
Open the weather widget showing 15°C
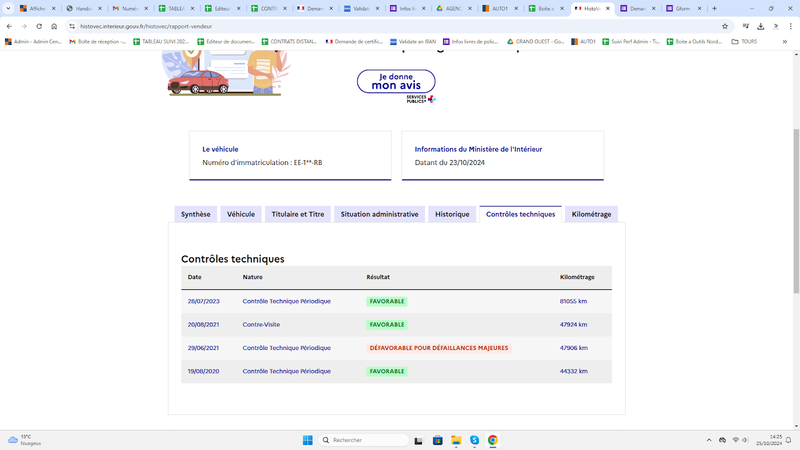tap(24, 440)
